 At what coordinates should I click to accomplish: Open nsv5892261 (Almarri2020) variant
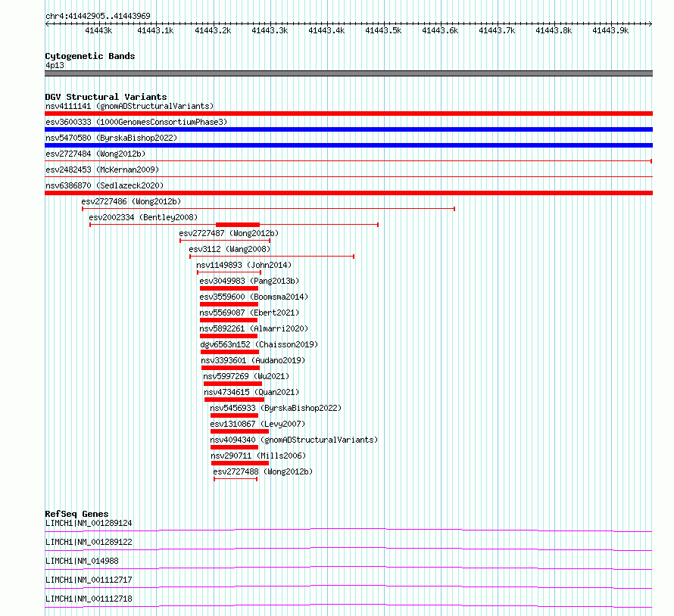pyautogui.click(x=254, y=328)
